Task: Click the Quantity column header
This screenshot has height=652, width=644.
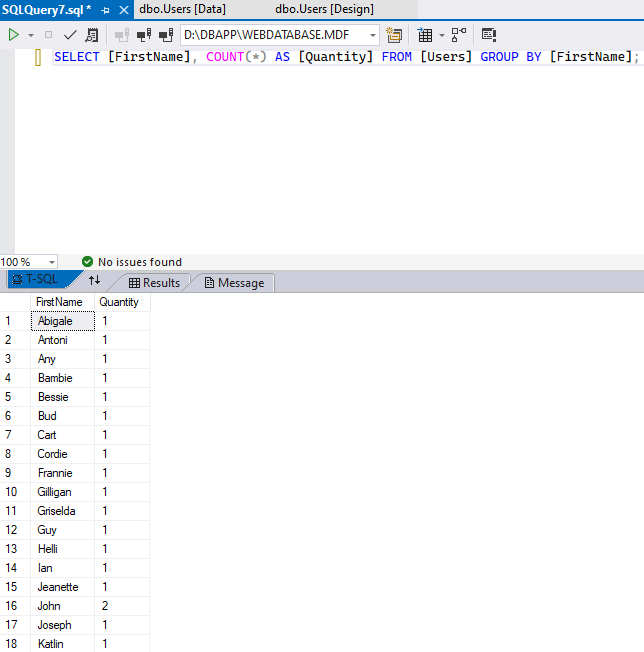Action: point(122,302)
